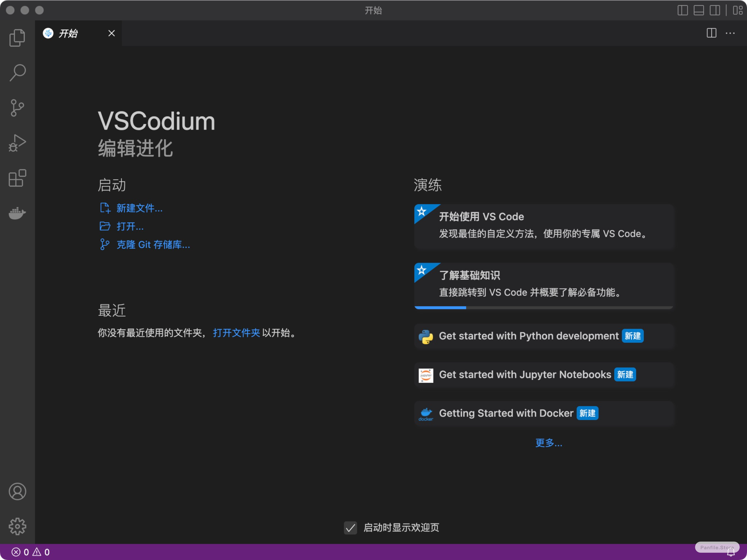Click the 新建文件... link
The height and width of the screenshot is (560, 747).
click(x=140, y=208)
